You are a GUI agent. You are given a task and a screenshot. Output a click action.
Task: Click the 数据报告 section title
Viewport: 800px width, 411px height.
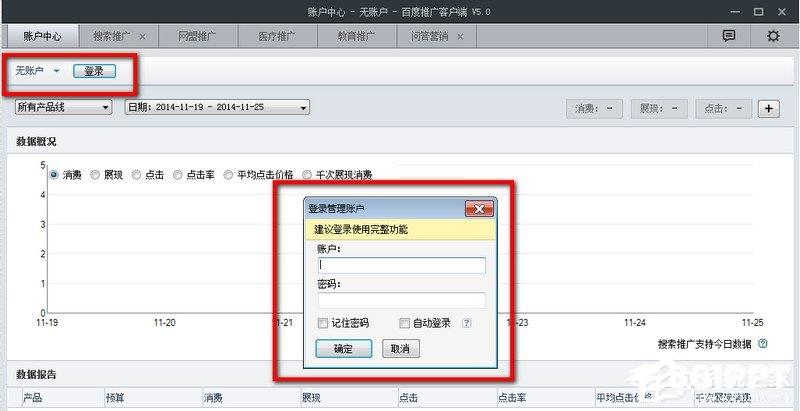pos(36,375)
